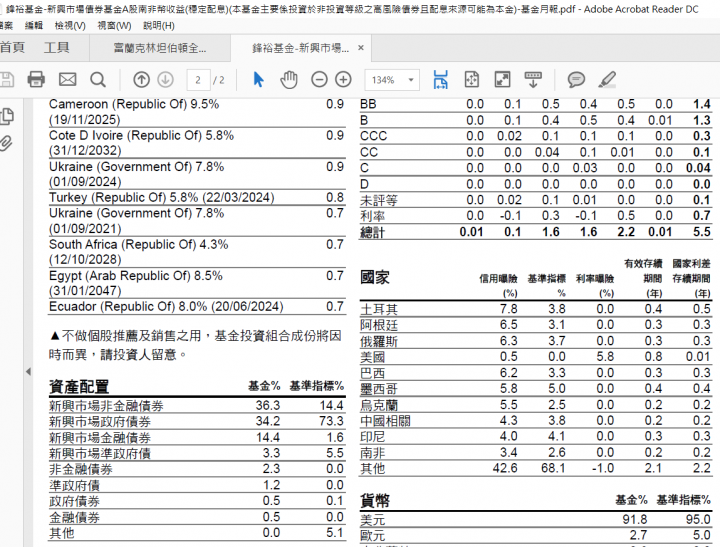Click the 貨幣 section heading
The image size is (720, 547).
click(x=375, y=500)
